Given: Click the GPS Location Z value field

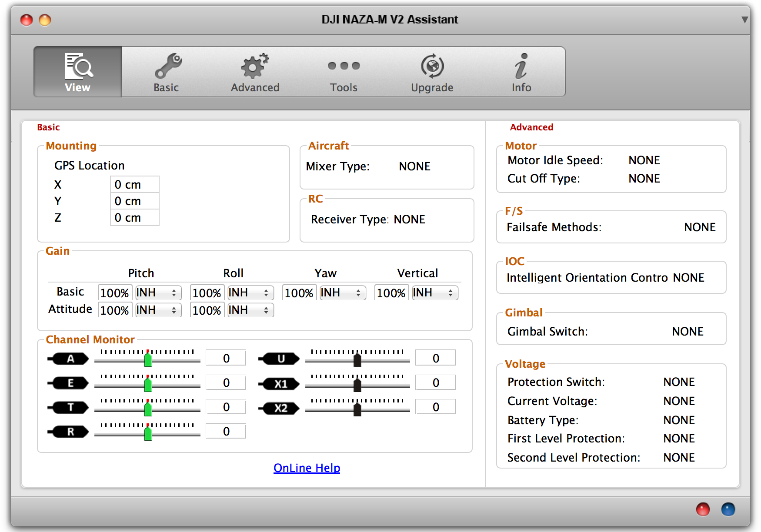Looking at the screenshot, I should (x=135, y=217).
